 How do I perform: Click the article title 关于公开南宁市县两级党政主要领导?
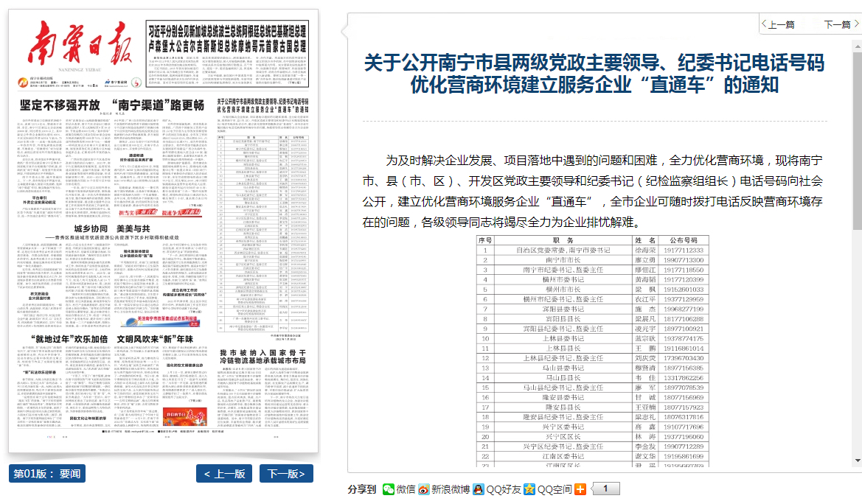(594, 74)
